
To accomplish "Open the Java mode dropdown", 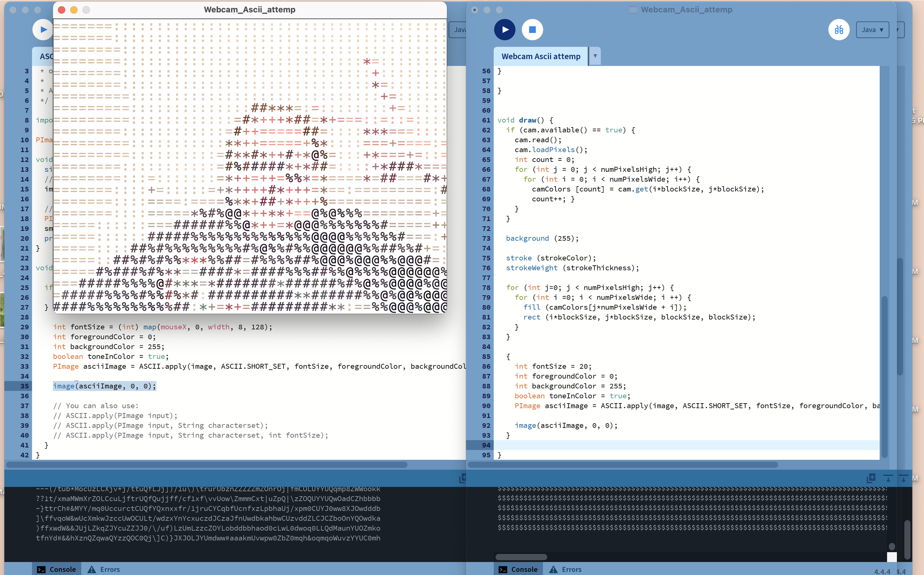I will [x=872, y=29].
